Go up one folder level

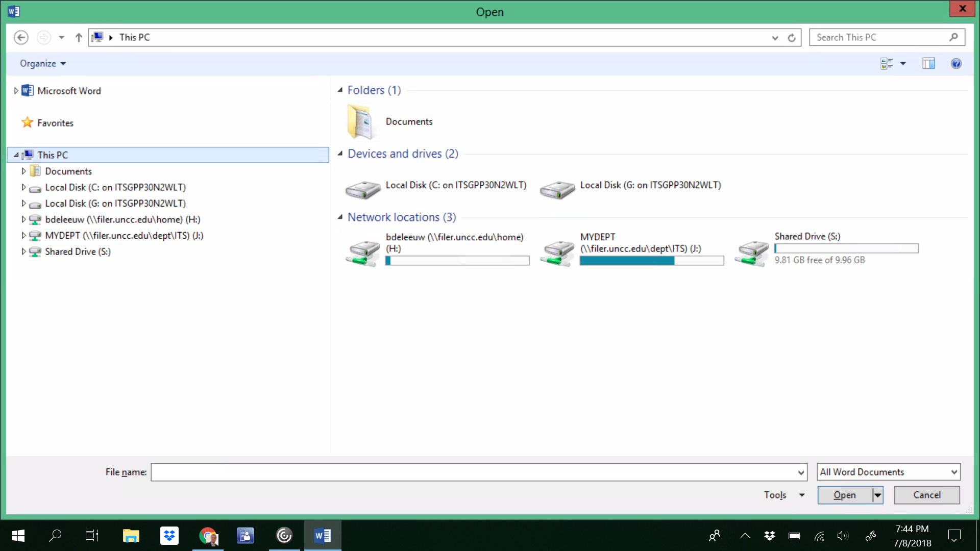(x=79, y=37)
